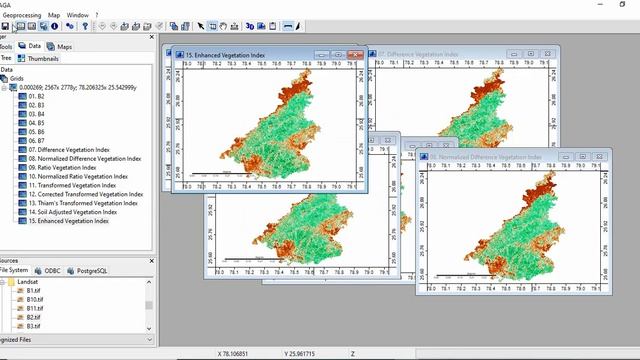Screen dimensions: 640x360
Task: Switch to the Thumbnails view tab
Action: [38, 58]
